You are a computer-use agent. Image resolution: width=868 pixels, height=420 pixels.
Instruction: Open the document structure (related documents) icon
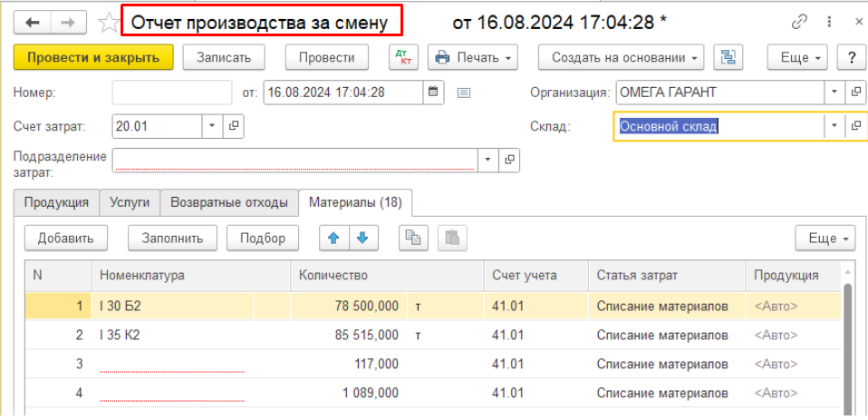(x=728, y=58)
